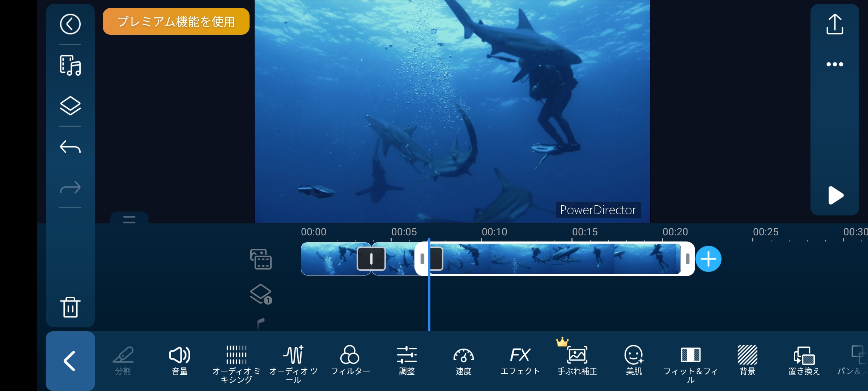Open 調整 adjustment tool
868x391 pixels.
[x=407, y=360]
